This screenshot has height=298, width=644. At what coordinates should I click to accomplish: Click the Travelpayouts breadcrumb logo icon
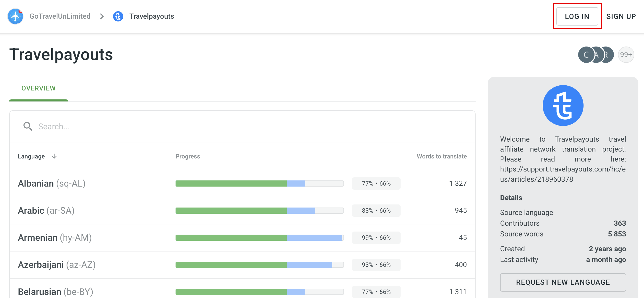[118, 16]
